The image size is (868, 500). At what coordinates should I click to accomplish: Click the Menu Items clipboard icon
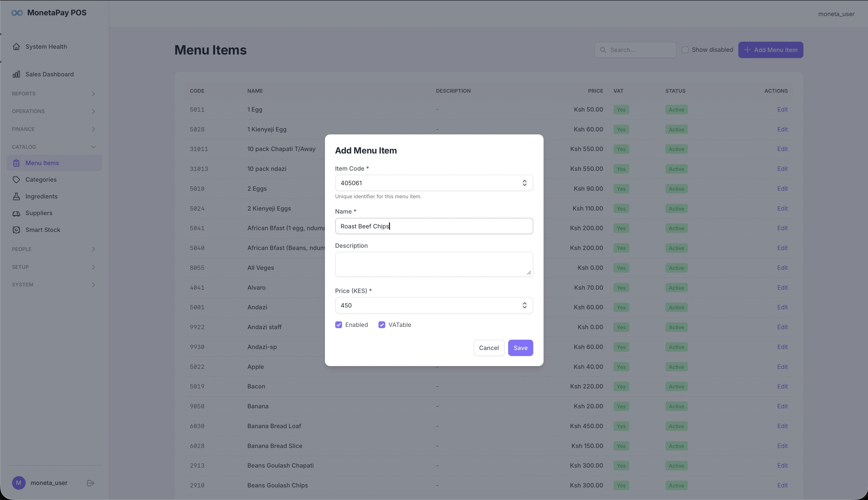tap(16, 163)
